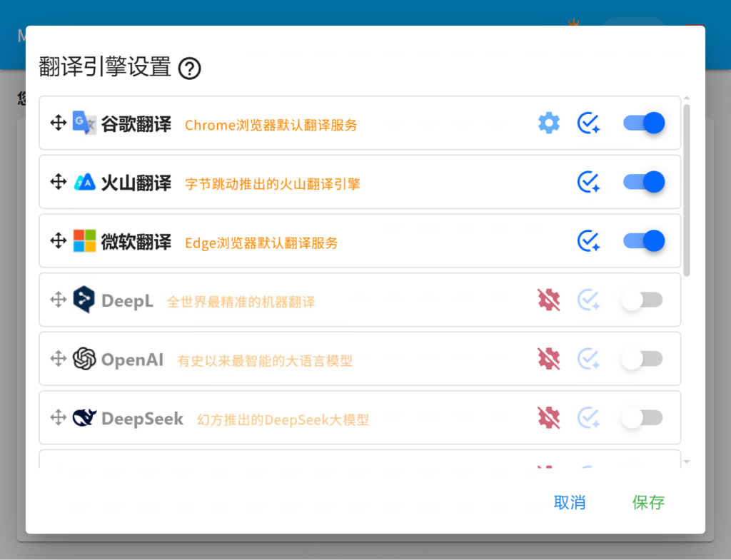The width and height of the screenshot is (731, 560).
Task: Click the crossed-out red gear for DeepSeek
Action: [549, 417]
